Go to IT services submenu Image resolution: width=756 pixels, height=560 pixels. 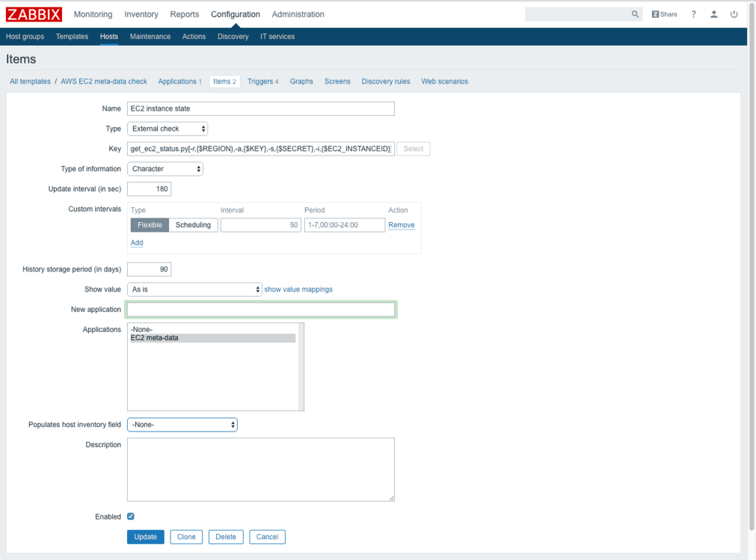(278, 37)
